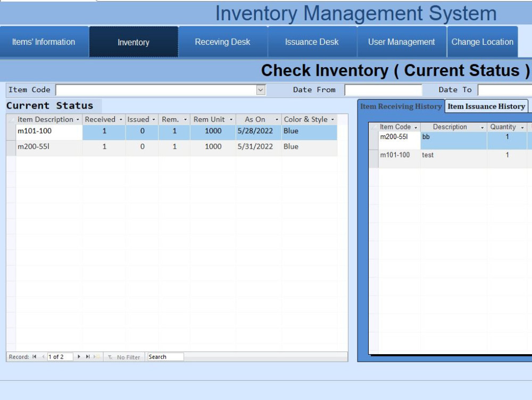Click description cell test in history
The height and width of the screenshot is (400, 532).
pos(454,159)
